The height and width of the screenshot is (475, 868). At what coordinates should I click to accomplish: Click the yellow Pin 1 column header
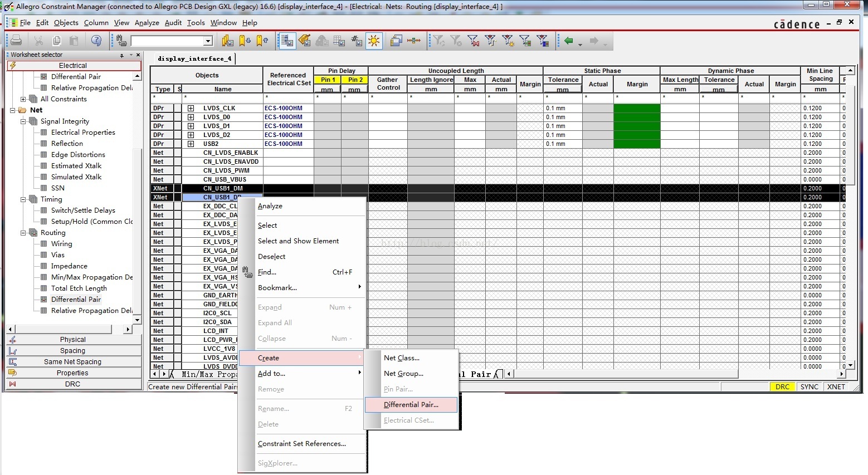point(328,80)
